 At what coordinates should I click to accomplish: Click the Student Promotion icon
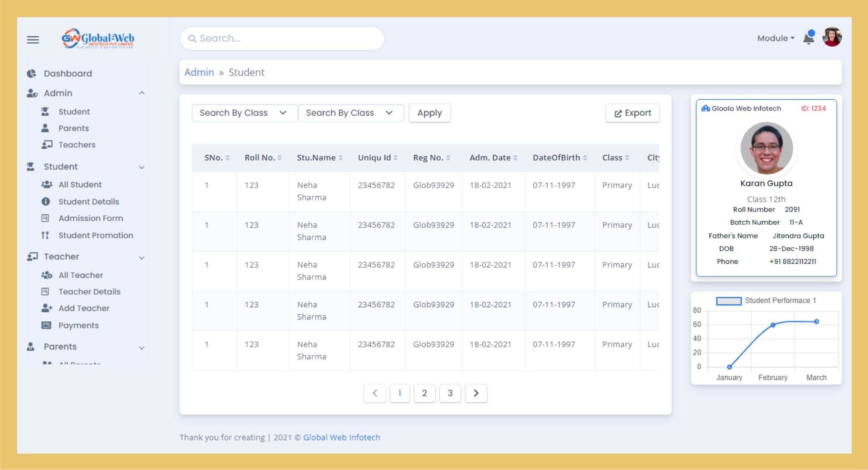pyautogui.click(x=45, y=235)
